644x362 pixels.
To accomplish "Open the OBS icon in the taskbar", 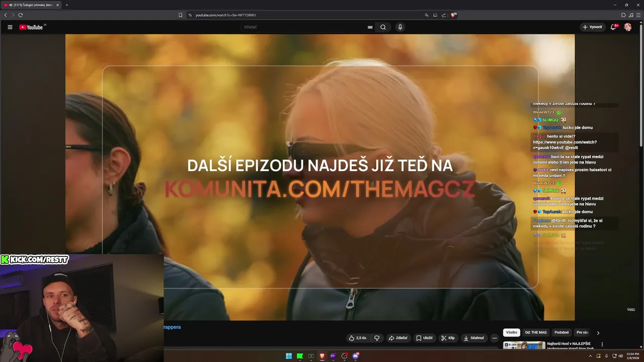I will tap(345, 356).
